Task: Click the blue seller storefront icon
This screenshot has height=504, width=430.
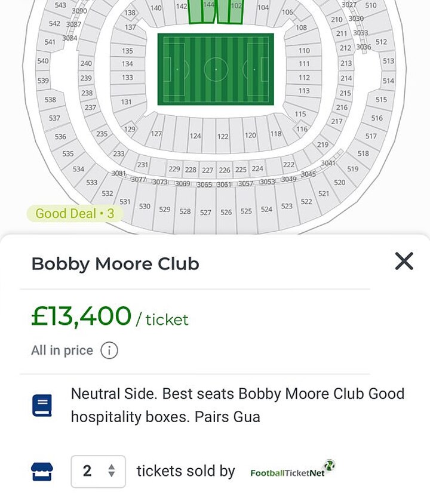Action: point(42,472)
